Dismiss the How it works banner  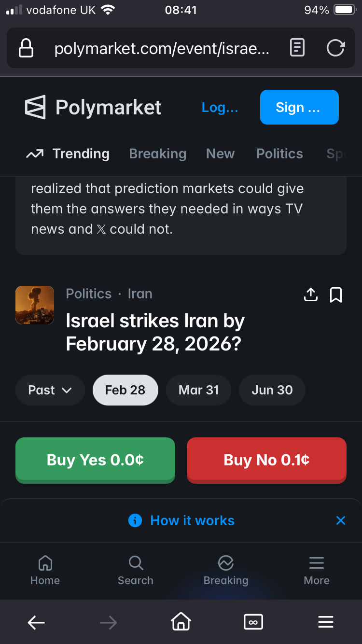click(x=341, y=520)
